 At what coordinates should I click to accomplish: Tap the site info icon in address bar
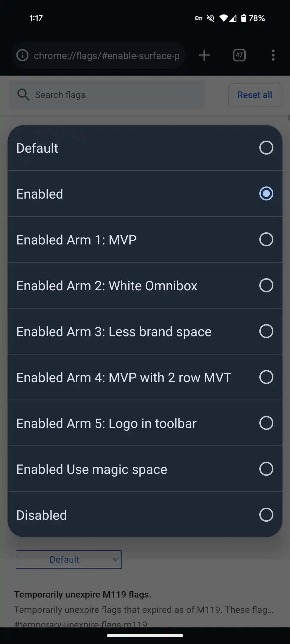[22, 56]
